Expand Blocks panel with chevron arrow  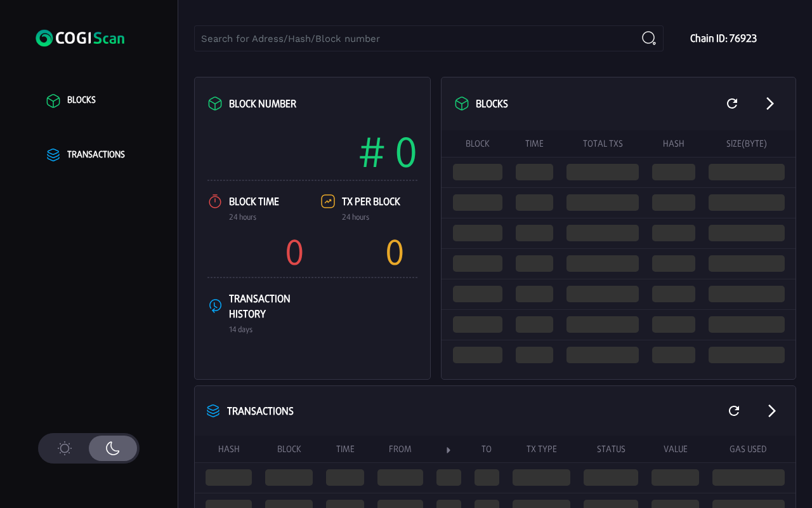click(x=770, y=104)
